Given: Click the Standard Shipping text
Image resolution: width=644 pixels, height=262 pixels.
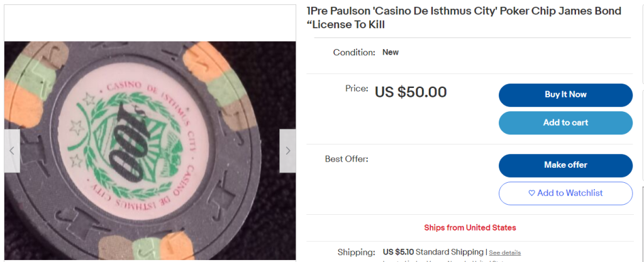Looking at the screenshot, I should tap(450, 252).
